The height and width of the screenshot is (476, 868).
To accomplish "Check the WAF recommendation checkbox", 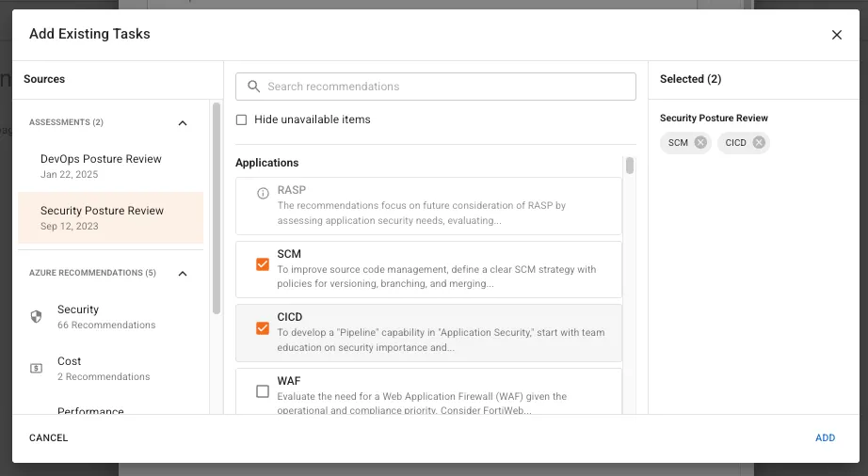I will point(263,391).
